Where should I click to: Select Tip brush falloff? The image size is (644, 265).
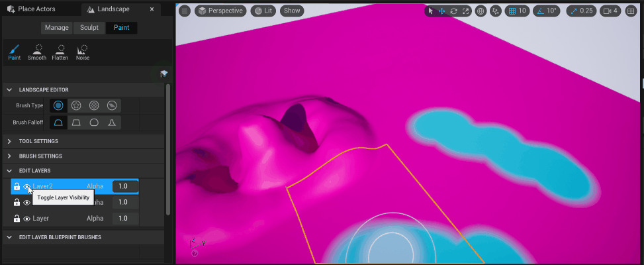click(112, 123)
